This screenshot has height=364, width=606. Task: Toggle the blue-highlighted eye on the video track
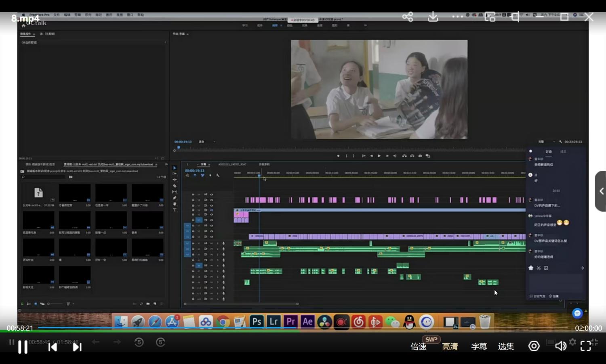point(211,210)
